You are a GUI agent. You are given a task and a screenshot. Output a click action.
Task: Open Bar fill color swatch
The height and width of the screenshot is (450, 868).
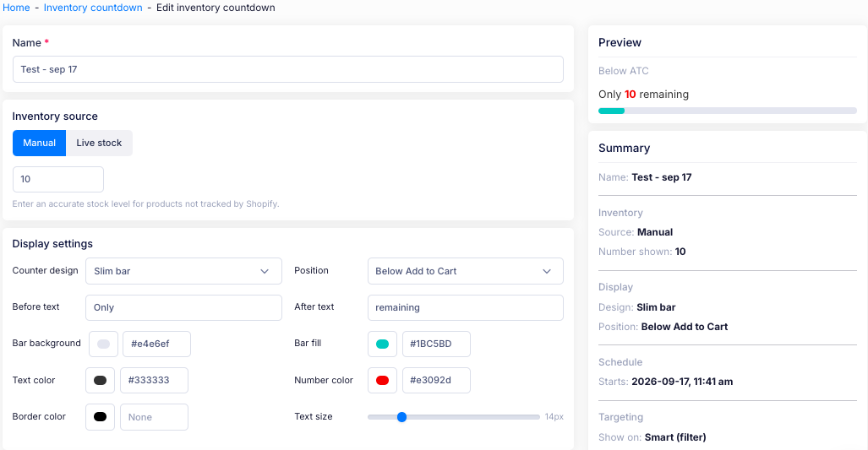(x=383, y=344)
